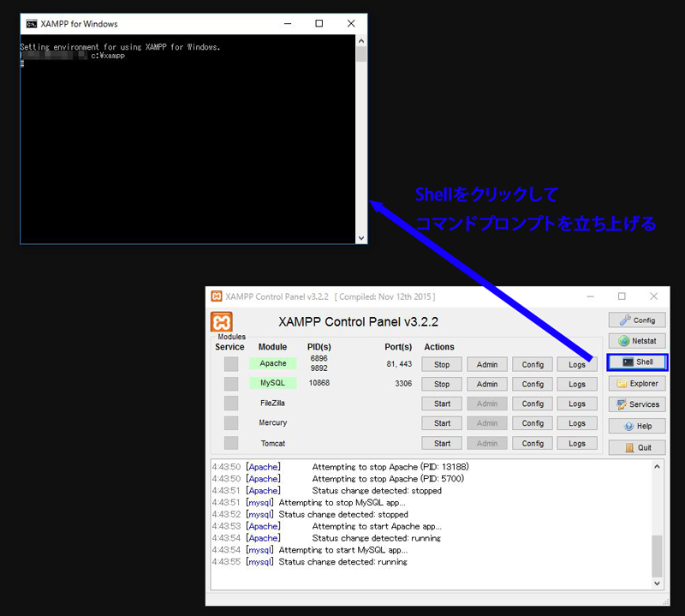
Task: Select the Apache module label
Action: click(273, 363)
